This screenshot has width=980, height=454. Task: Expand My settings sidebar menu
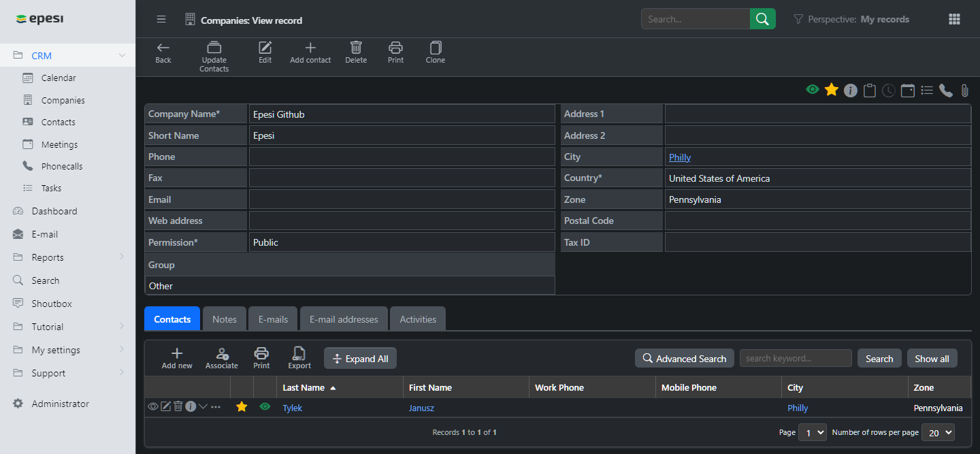(x=122, y=349)
